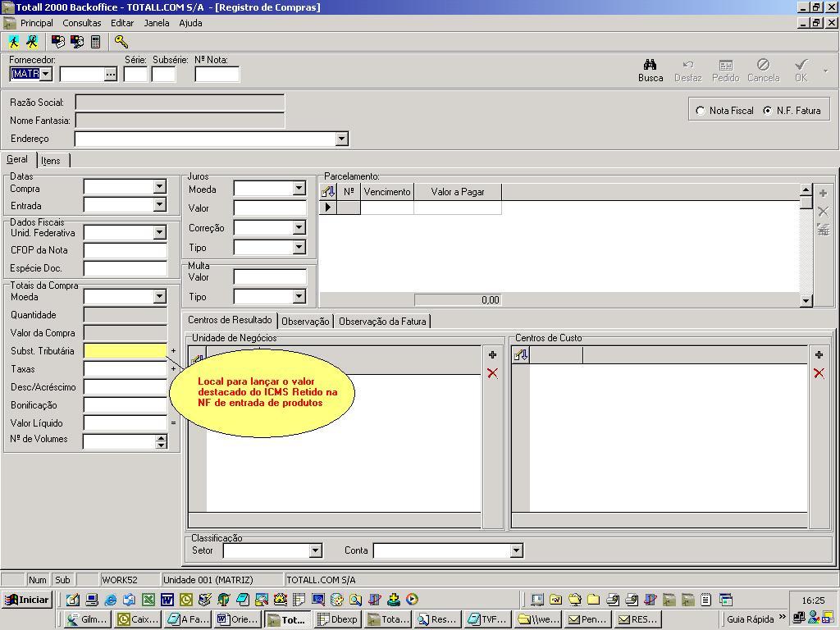
Task: Add a row with Parcelamento plus icon
Action: (823, 194)
